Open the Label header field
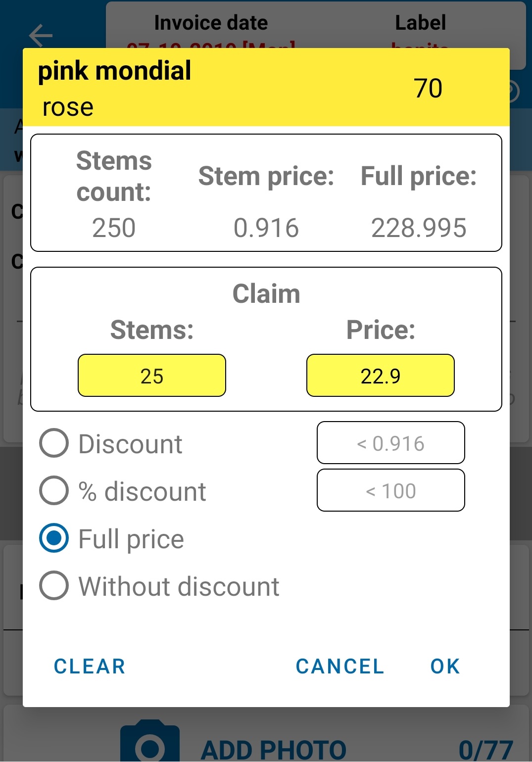532x762 pixels. 420,24
